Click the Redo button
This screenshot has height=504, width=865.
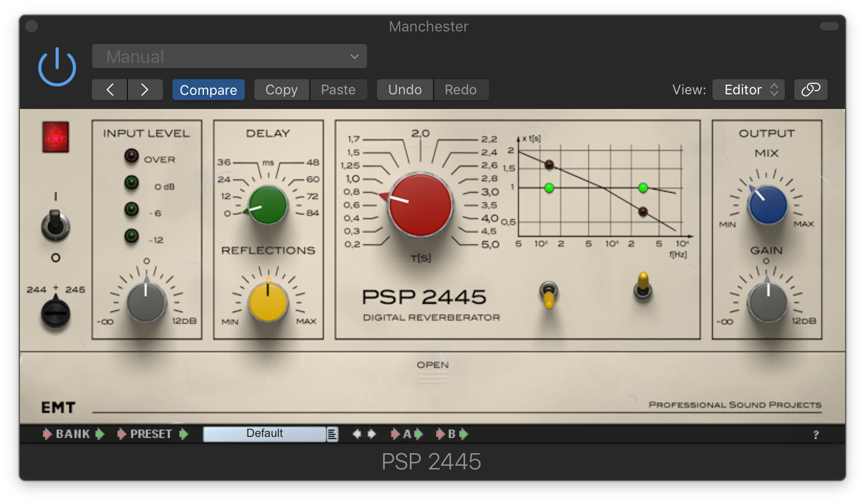[461, 90]
